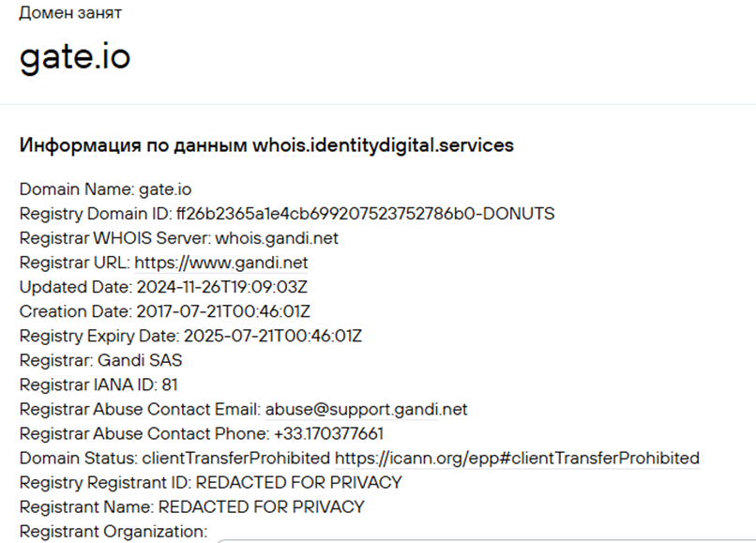This screenshot has height=543, width=756.
Task: Click the "Домен занят" status label
Action: click(x=70, y=14)
